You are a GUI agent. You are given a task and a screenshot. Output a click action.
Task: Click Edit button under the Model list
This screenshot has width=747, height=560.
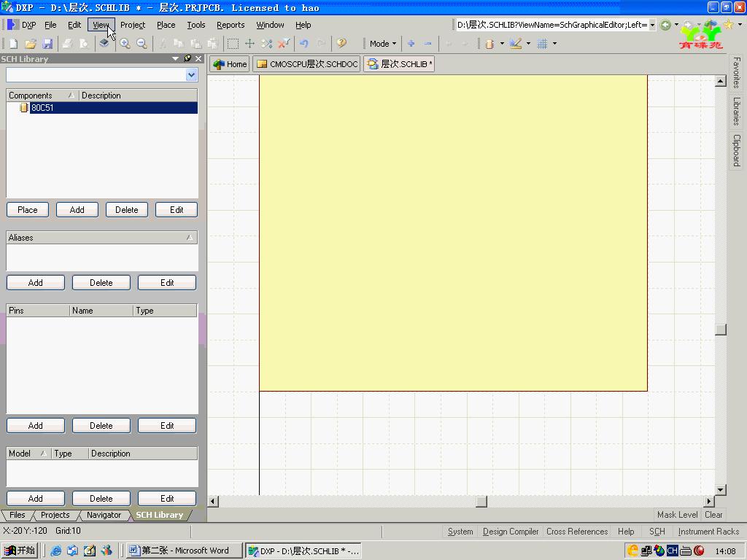coord(167,499)
